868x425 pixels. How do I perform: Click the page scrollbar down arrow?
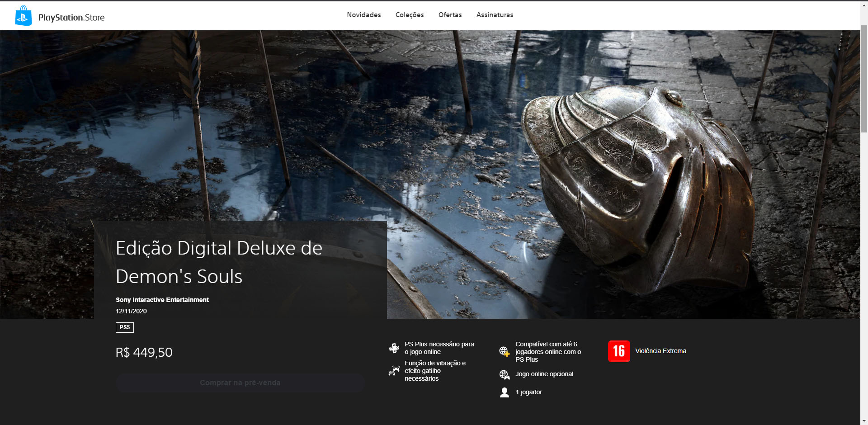tap(864, 421)
